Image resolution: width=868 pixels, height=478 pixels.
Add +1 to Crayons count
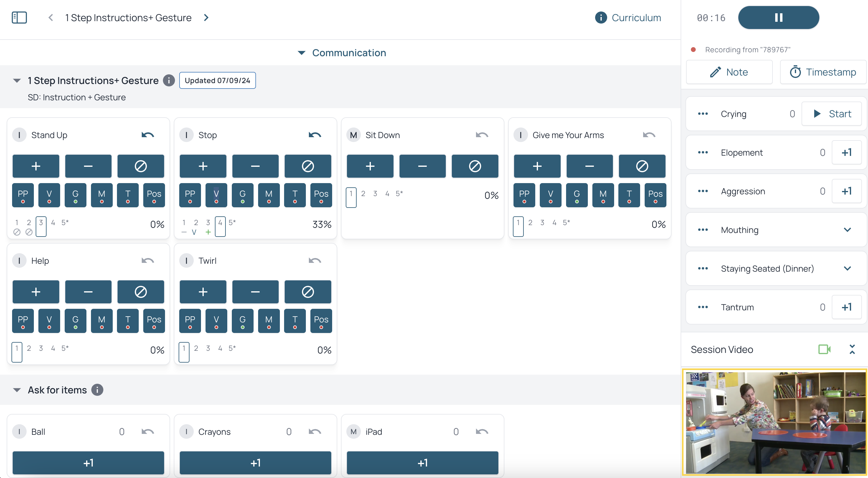[x=255, y=463]
